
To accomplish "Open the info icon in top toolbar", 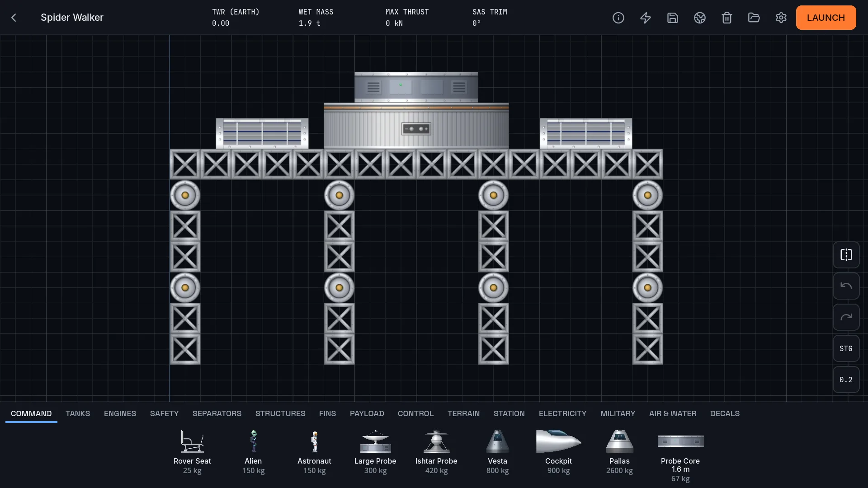I will tap(618, 18).
